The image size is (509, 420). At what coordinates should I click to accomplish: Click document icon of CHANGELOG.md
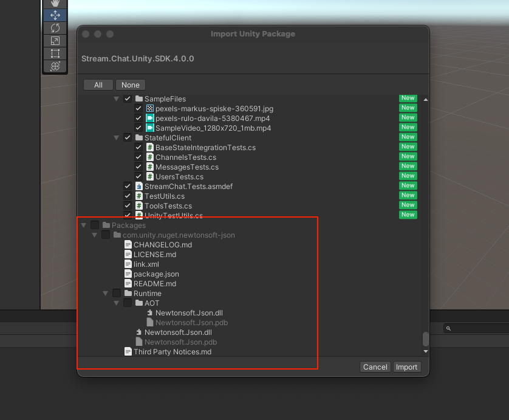128,244
